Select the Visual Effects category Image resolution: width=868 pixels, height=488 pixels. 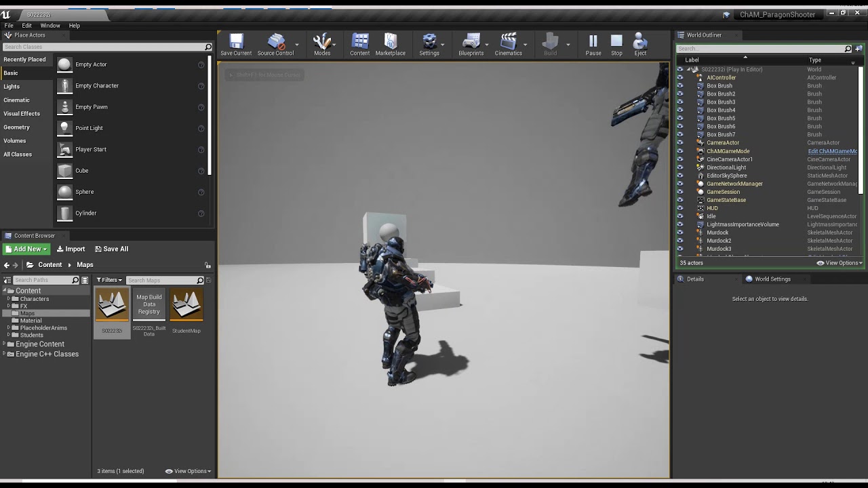(x=22, y=114)
